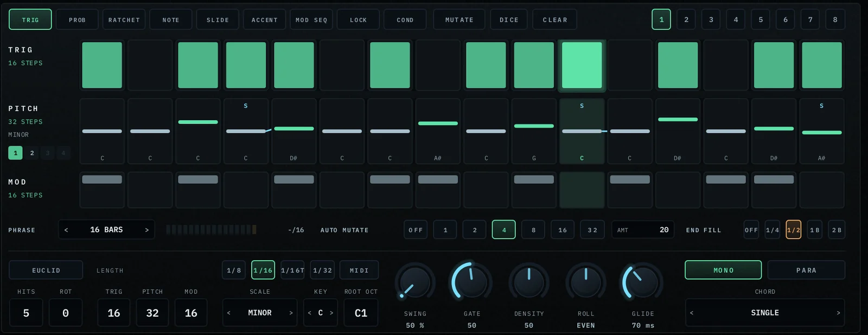The width and height of the screenshot is (868, 335).
Task: Increase phrase length with the right arrow
Action: (146, 230)
